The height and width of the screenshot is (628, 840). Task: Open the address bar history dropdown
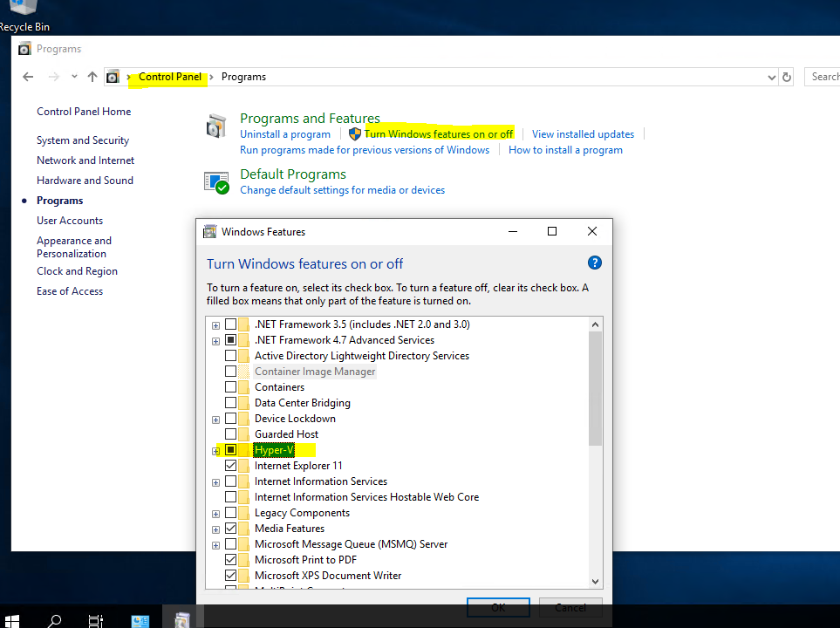(771, 77)
